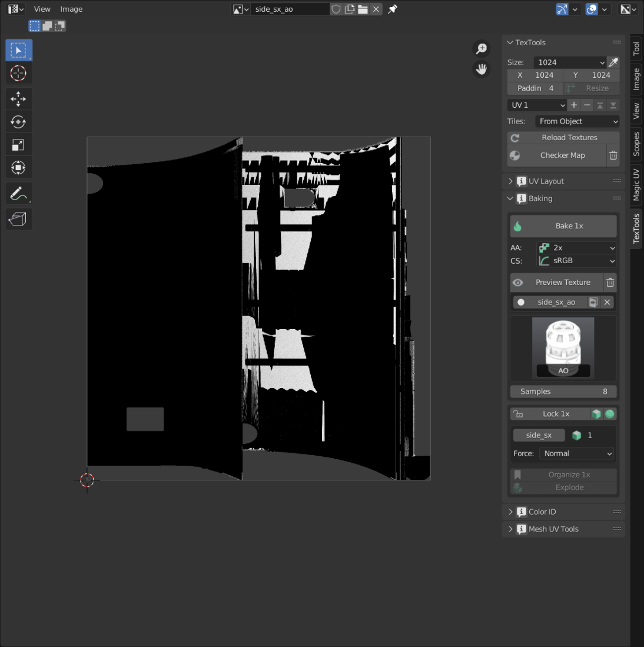Screen dimensions: 644x647
Task: Activate the Cursor tool
Action: pyautogui.click(x=19, y=74)
